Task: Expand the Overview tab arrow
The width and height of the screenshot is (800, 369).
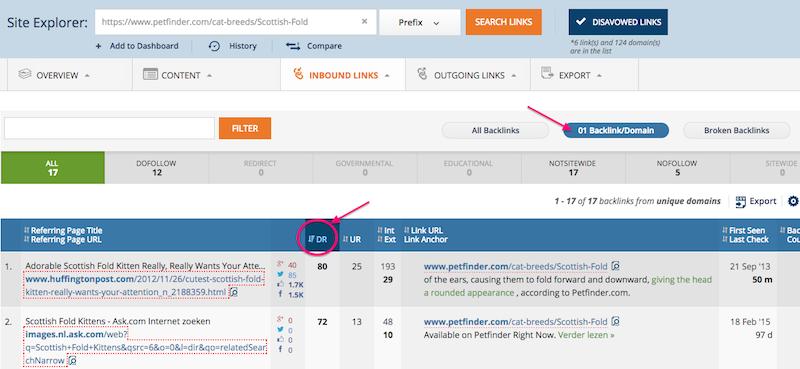Action: click(87, 76)
